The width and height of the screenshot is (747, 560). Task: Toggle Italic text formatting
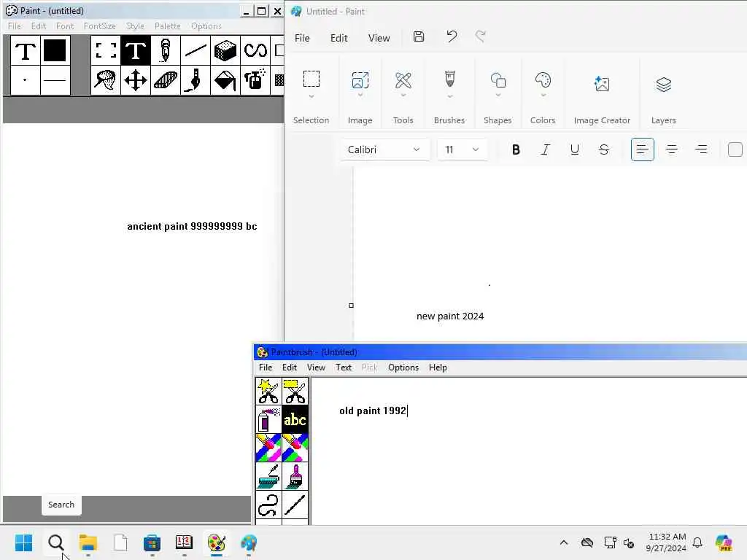tap(545, 149)
